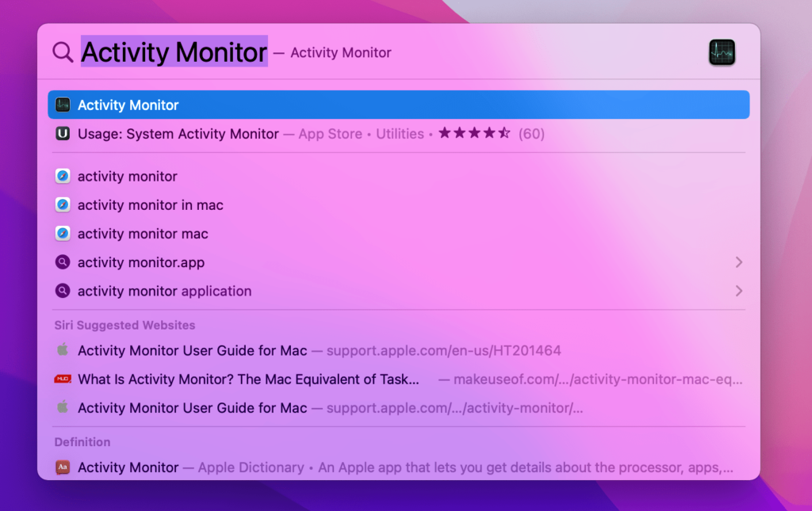Expand the "activity monitor application" chevron

738,291
